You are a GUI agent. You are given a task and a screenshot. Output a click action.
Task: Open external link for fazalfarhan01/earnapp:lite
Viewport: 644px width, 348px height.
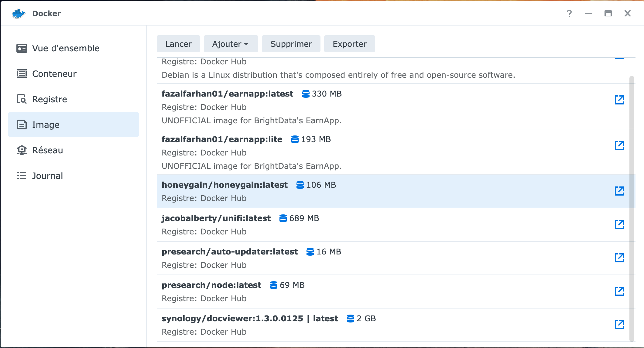coord(619,145)
